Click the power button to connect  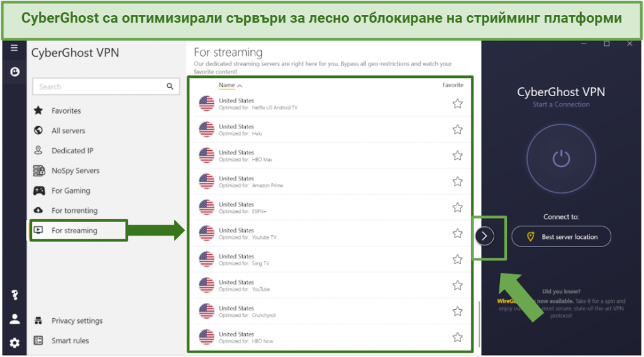tap(561, 159)
